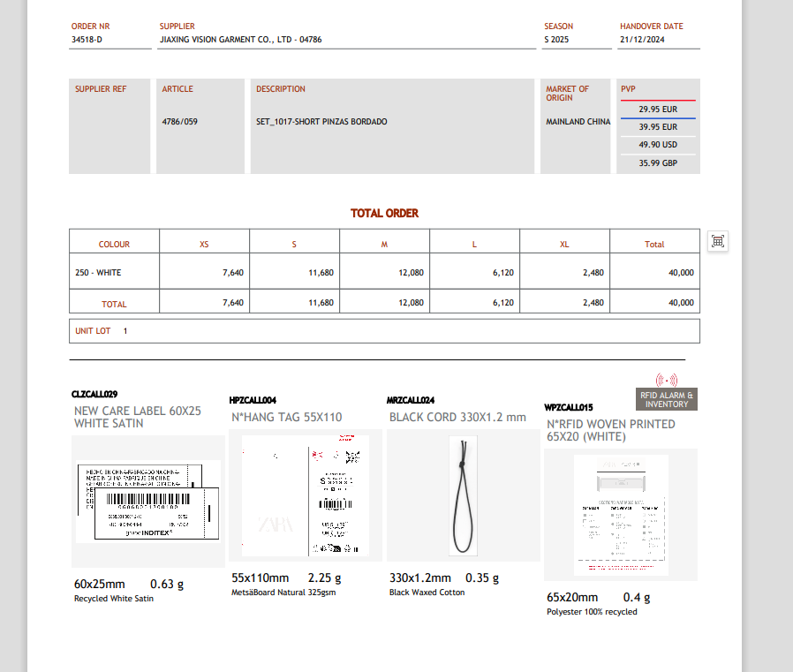Viewport: 793px width, 672px height.
Task: Click the handover date 21/12/2024
Action: click(642, 40)
